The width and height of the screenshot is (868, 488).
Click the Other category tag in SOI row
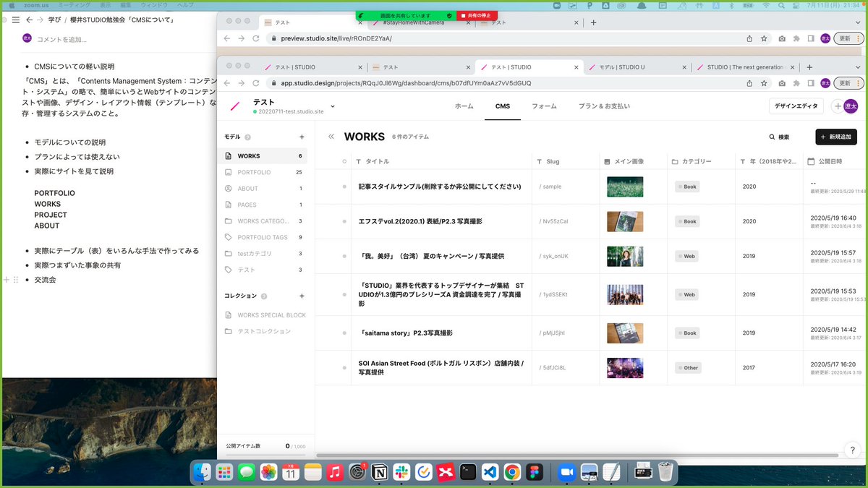(x=688, y=368)
